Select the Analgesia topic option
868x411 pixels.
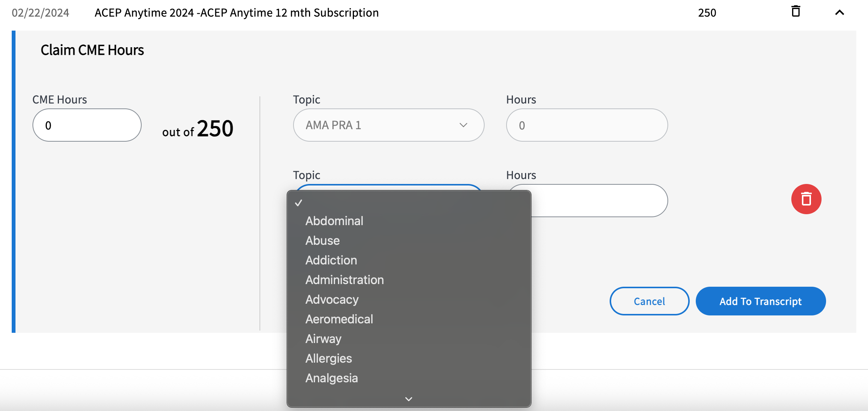coord(332,378)
